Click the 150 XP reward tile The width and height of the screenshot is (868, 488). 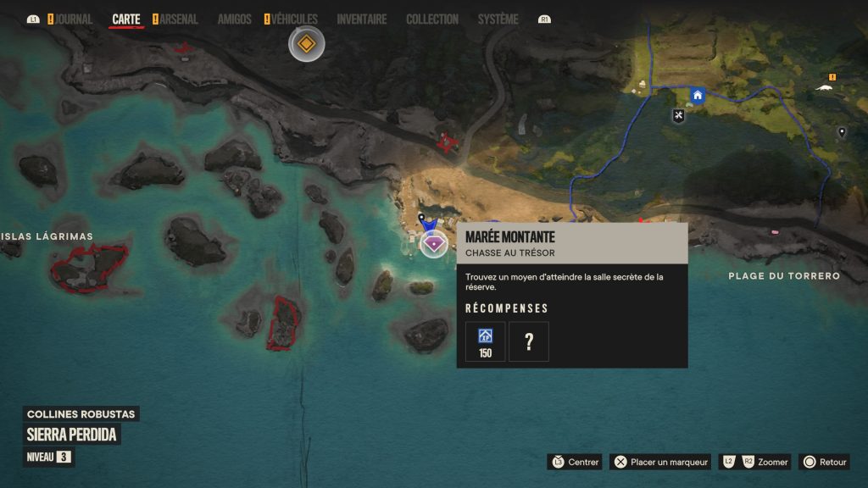coord(485,342)
